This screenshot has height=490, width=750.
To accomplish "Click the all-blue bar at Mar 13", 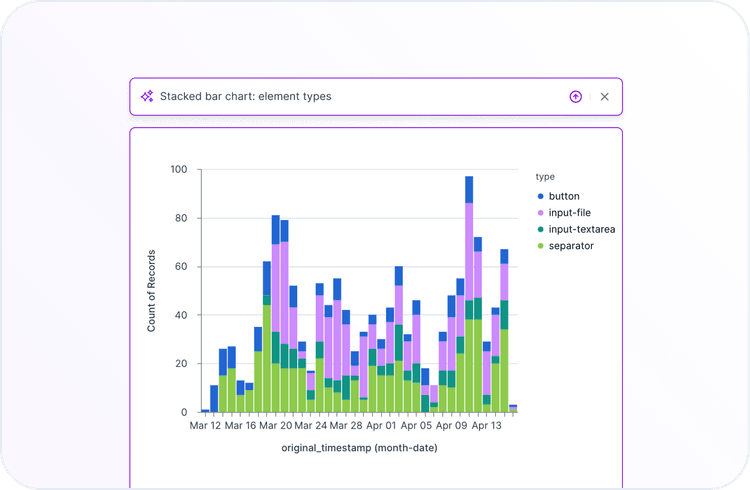I will 214,399.
